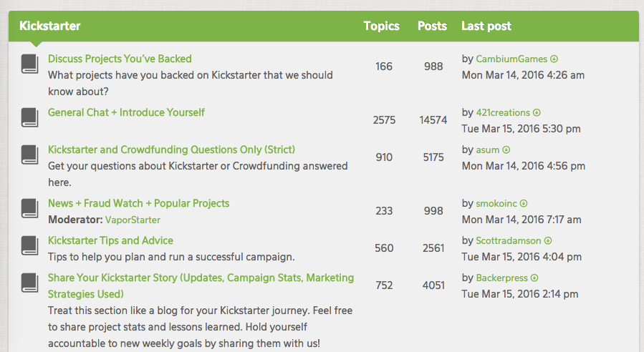644x352 pixels.
Task: Click the forum icon beside News + Fraud Watch
Action: pos(29,209)
